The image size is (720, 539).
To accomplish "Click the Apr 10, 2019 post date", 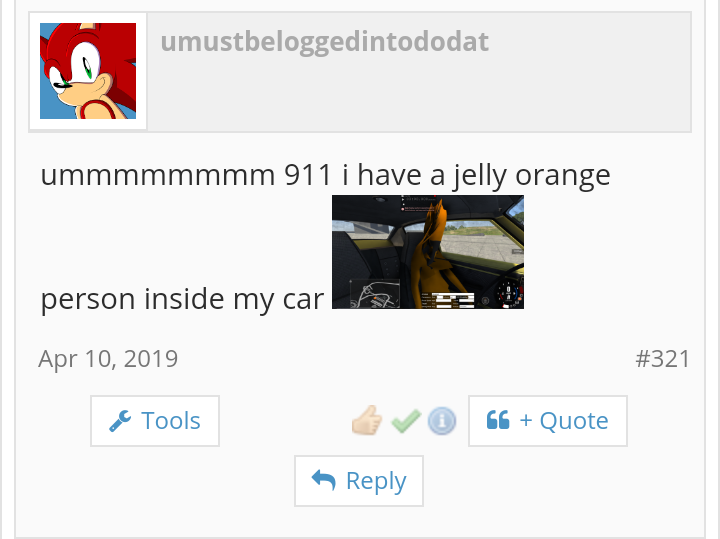I will [108, 359].
